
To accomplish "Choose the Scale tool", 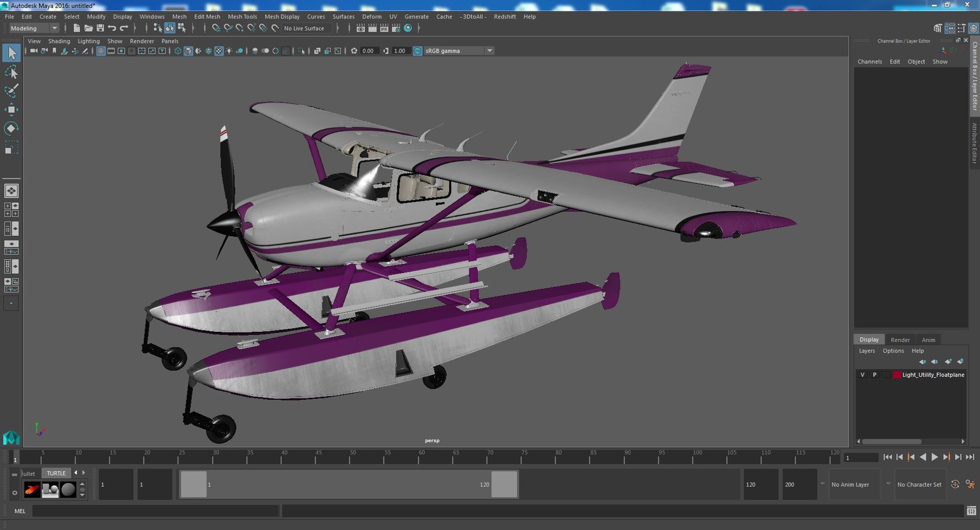I will tap(11, 148).
